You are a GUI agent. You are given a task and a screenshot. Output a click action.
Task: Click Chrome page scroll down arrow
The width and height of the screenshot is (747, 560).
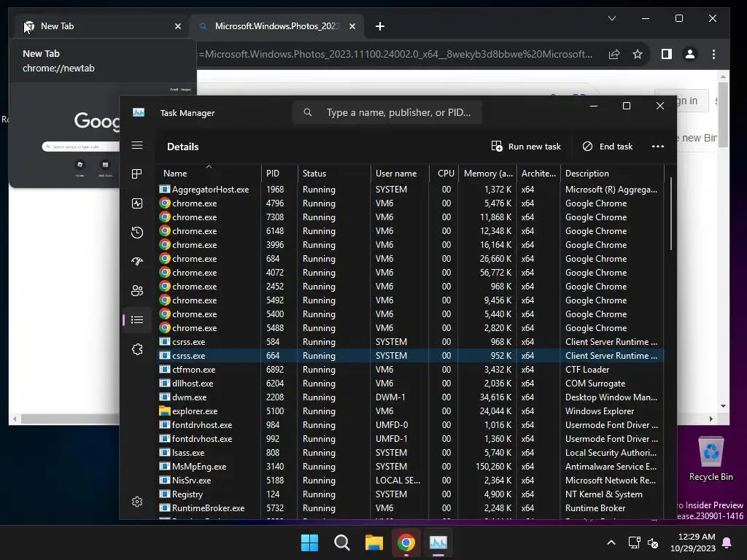tap(723, 406)
